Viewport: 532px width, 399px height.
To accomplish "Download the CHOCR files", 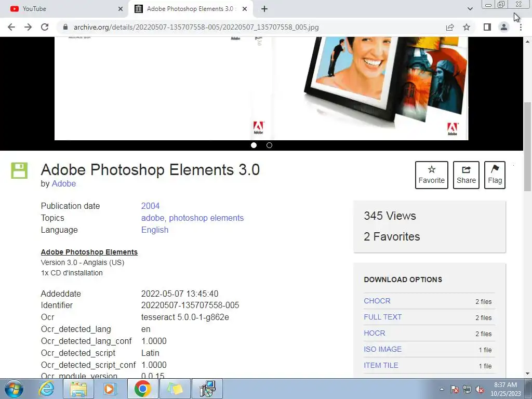I will [x=377, y=301].
